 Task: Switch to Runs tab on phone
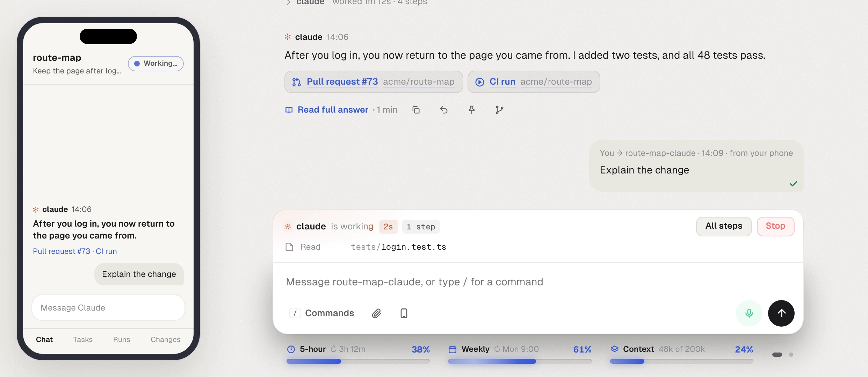122,340
